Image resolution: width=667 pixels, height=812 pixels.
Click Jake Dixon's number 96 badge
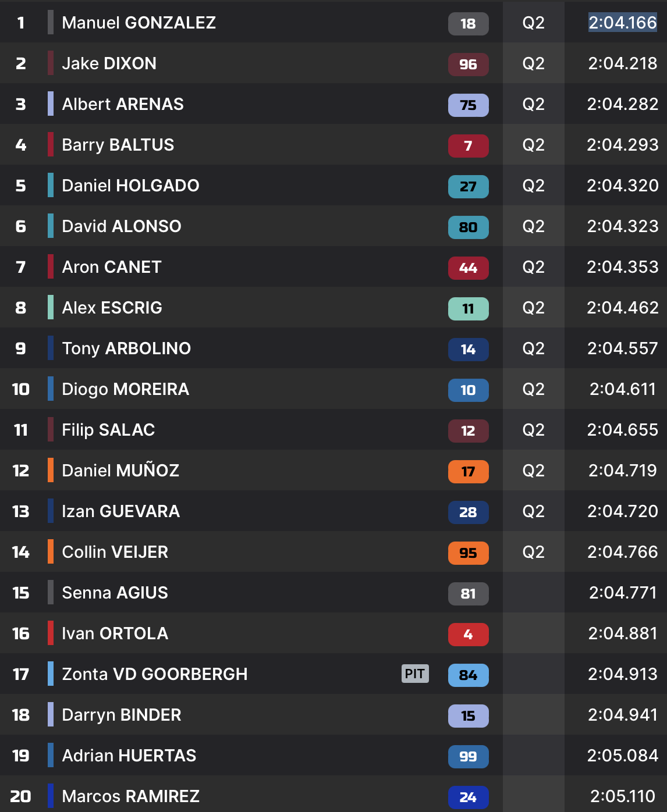click(468, 65)
